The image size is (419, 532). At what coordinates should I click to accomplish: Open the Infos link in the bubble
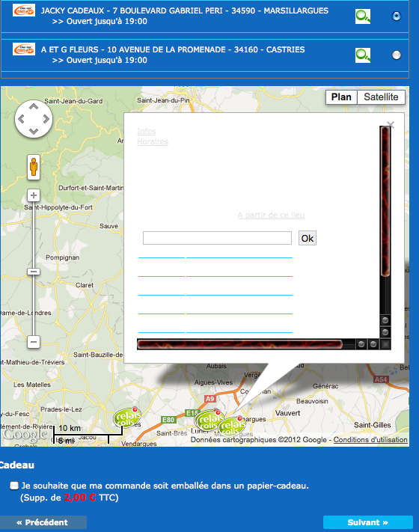tap(146, 131)
